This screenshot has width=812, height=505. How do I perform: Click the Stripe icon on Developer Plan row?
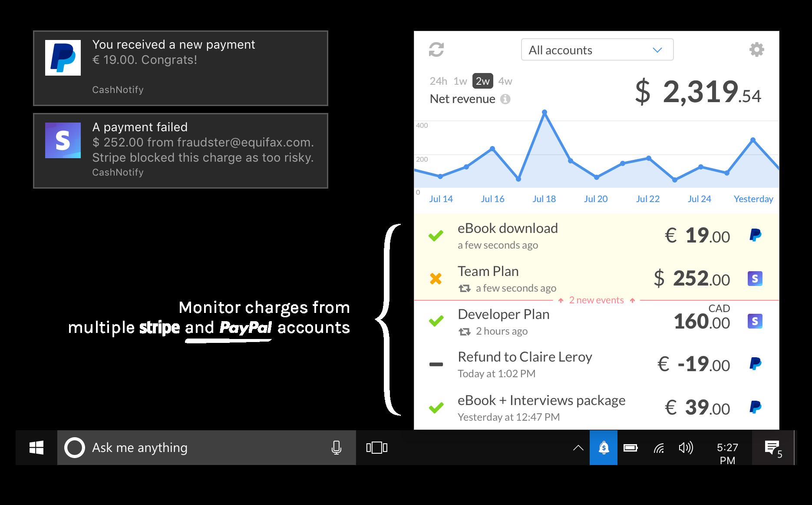click(x=755, y=321)
